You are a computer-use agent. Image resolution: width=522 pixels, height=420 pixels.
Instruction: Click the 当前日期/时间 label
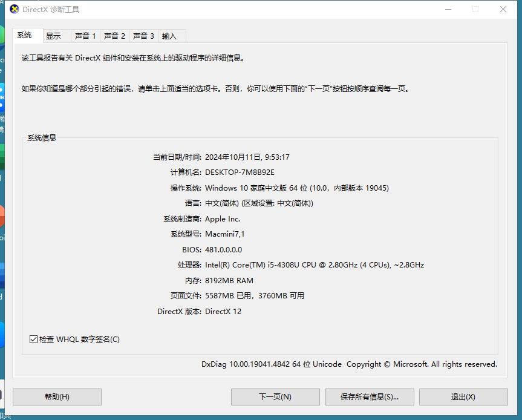tap(177, 157)
